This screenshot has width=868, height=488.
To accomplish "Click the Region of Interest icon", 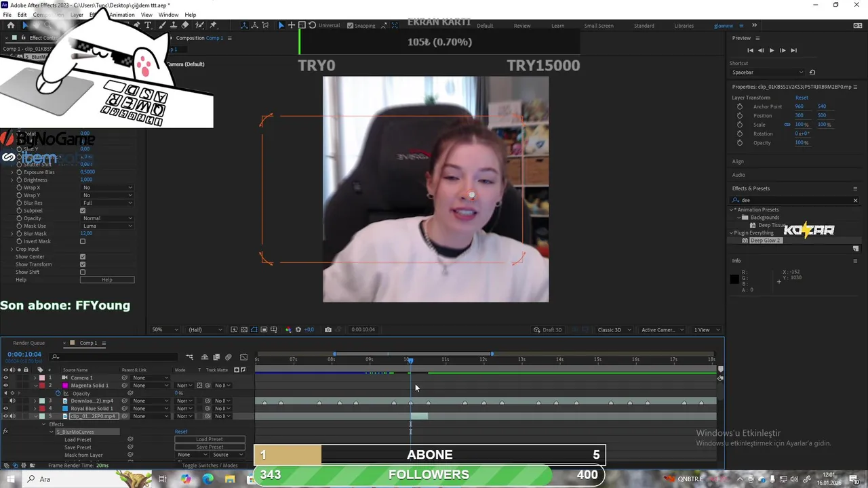I will [264, 330].
